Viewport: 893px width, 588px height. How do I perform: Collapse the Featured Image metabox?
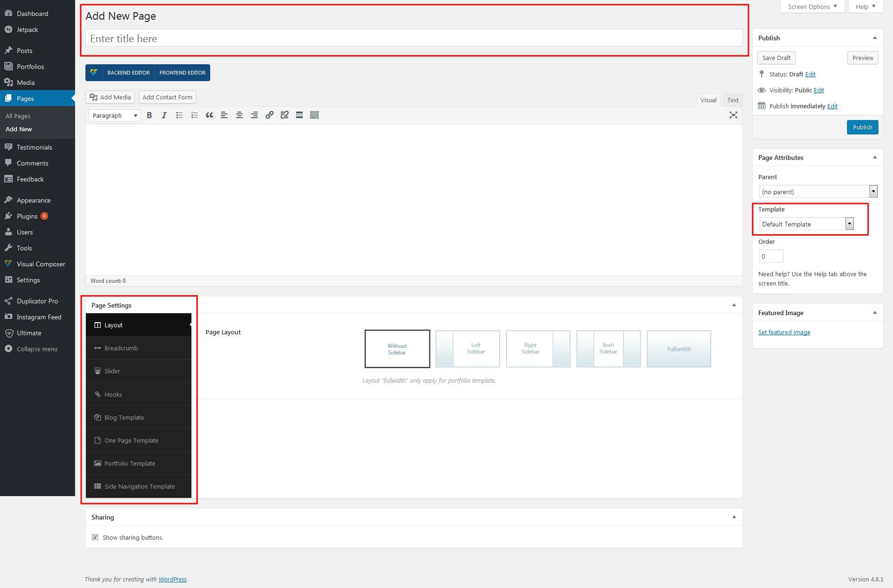875,313
